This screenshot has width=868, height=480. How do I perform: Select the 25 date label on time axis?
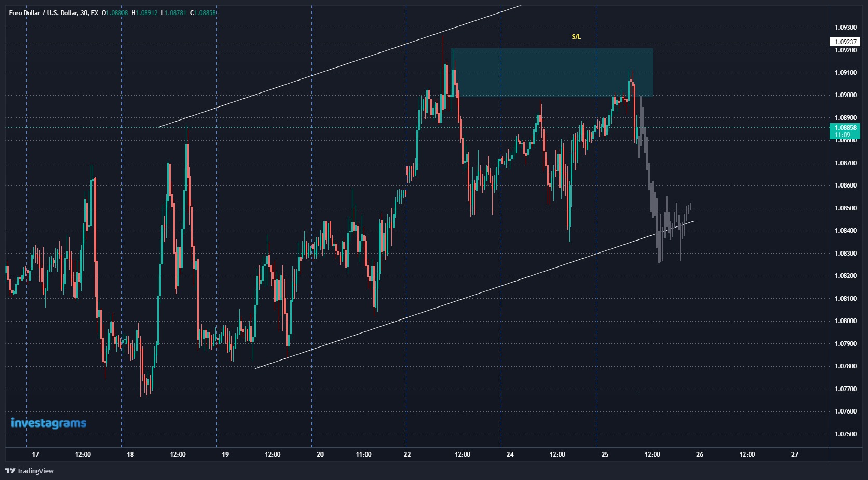(604, 454)
